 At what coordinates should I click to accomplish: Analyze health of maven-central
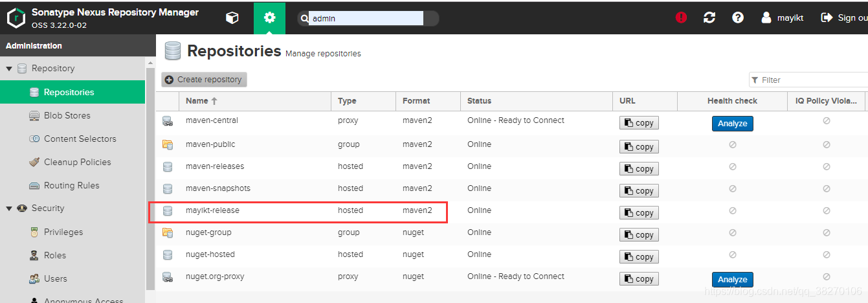click(733, 124)
